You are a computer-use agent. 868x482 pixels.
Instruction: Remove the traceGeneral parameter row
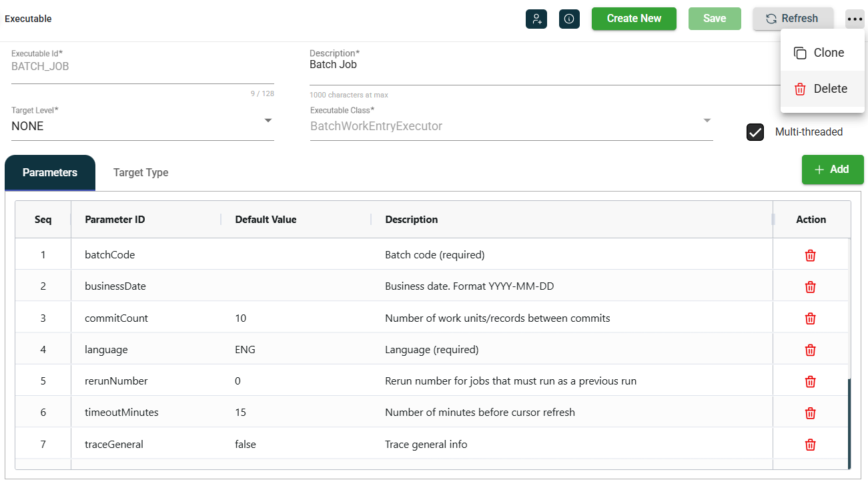click(811, 445)
